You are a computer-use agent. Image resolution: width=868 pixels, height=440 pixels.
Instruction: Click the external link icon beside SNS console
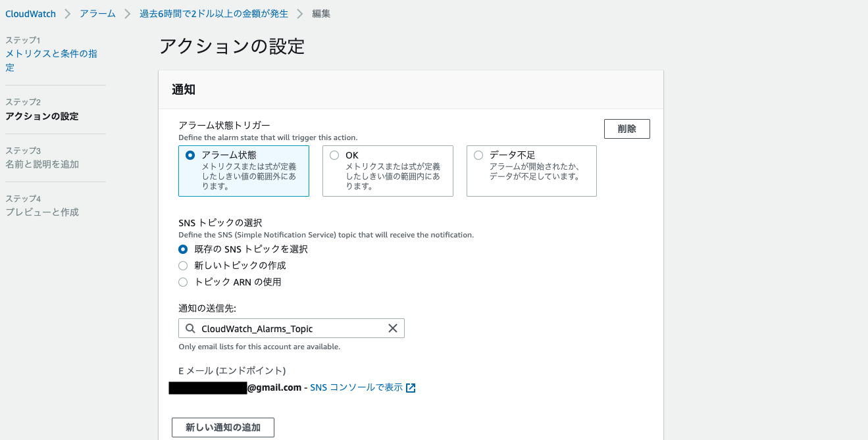pos(411,388)
